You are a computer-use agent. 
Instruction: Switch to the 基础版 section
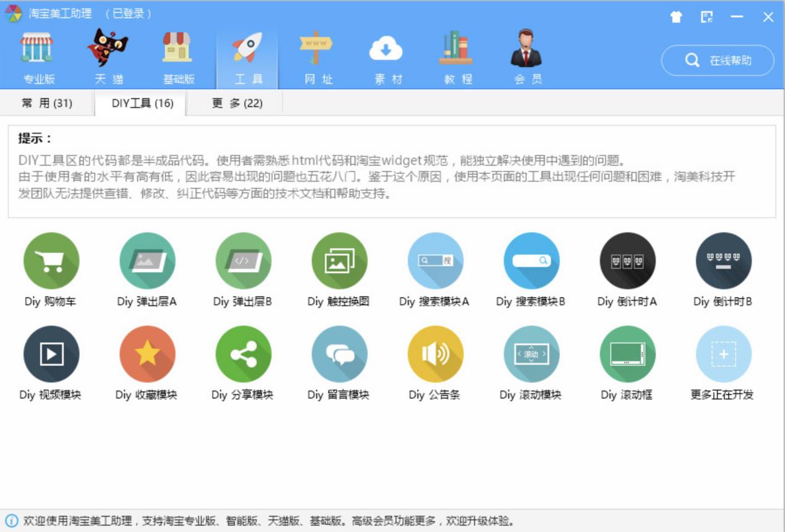coord(178,57)
